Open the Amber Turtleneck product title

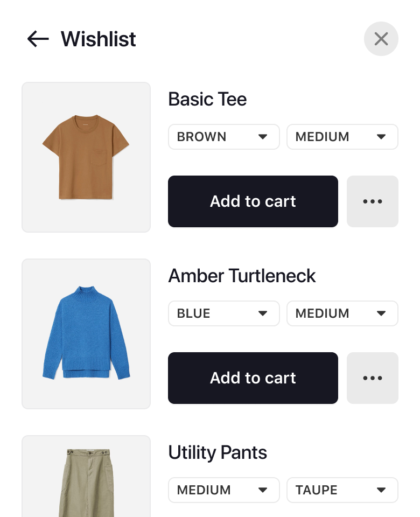pos(242,276)
